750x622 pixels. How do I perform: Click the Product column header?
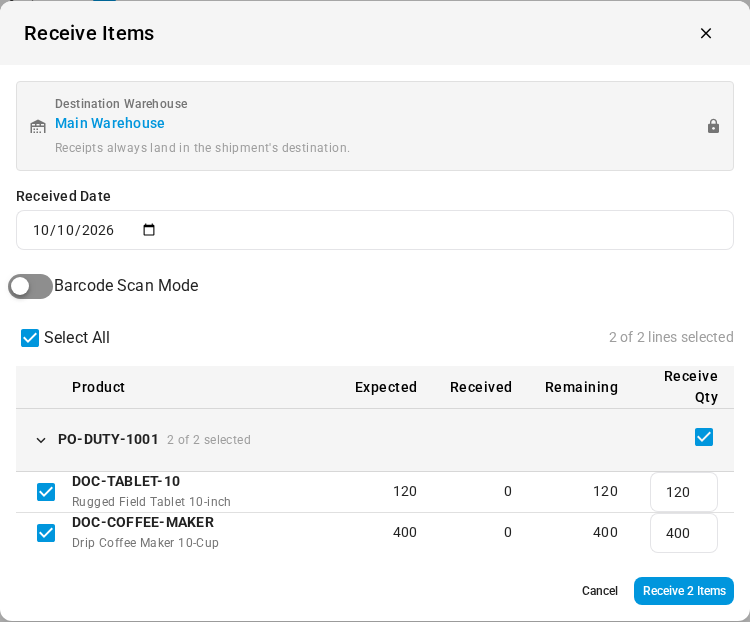(x=99, y=387)
